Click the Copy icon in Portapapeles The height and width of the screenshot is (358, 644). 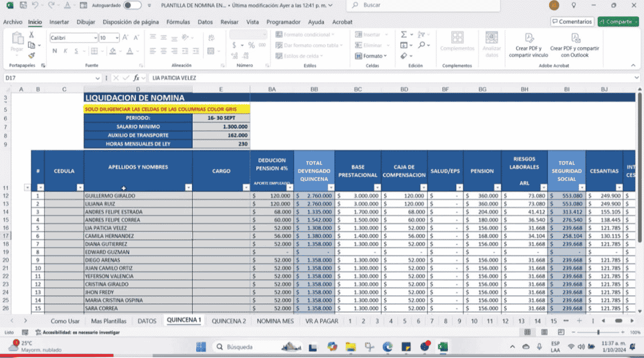(x=31, y=45)
